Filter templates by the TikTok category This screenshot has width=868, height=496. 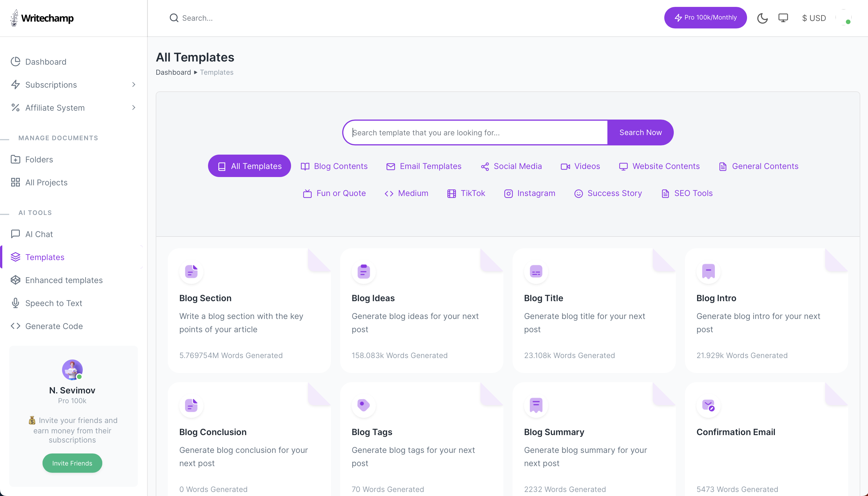pos(466,193)
